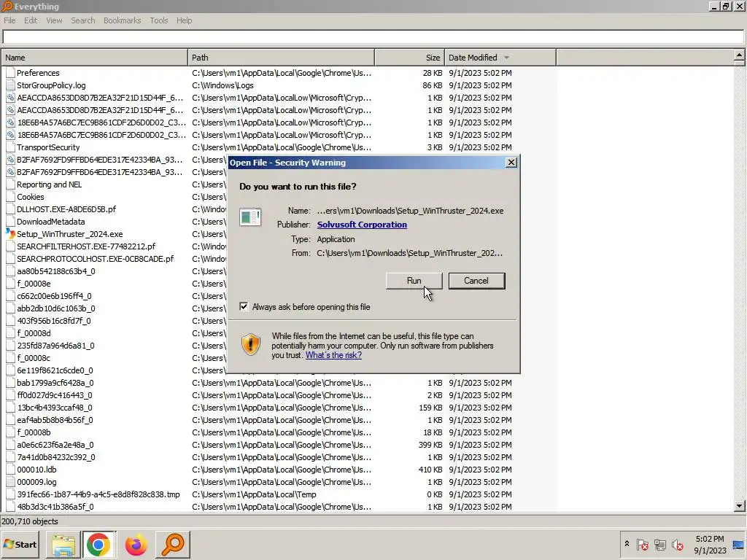This screenshot has height=560, width=747.
Task: Click the Run button in security warning
Action: point(414,281)
